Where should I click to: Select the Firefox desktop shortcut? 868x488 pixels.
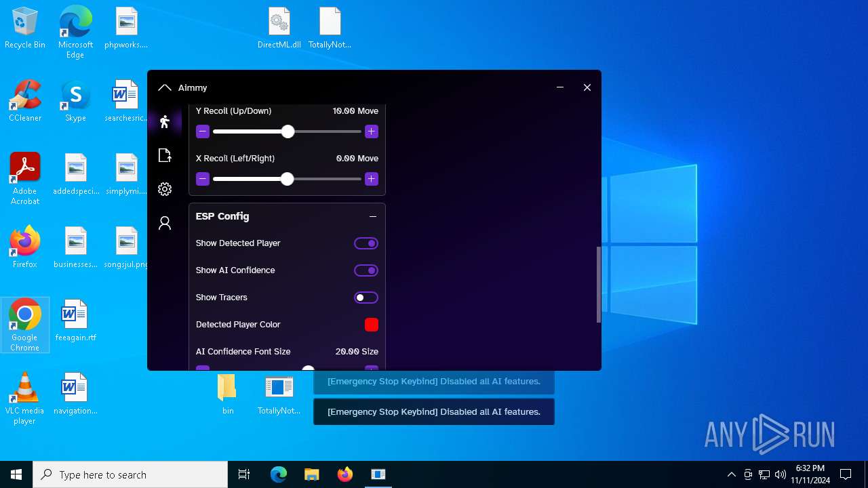(x=25, y=248)
